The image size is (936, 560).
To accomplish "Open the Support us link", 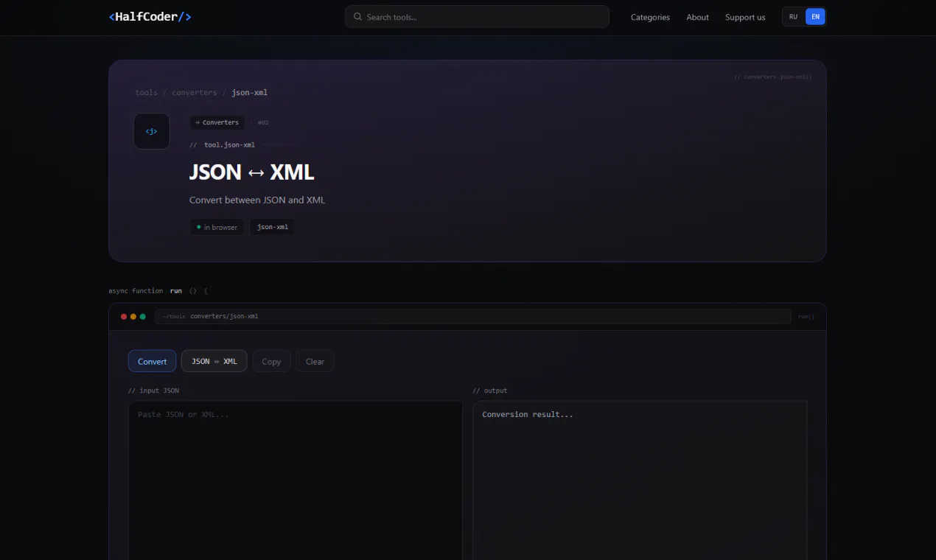I will click(x=745, y=17).
